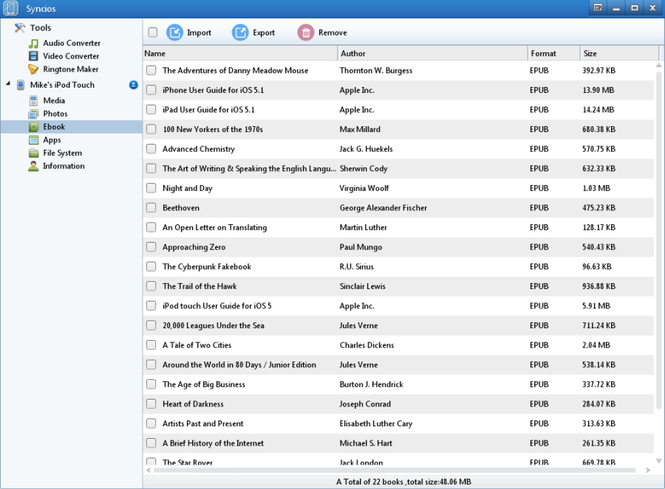The width and height of the screenshot is (665, 489).
Task: Click the Export button label
Action: coord(264,33)
